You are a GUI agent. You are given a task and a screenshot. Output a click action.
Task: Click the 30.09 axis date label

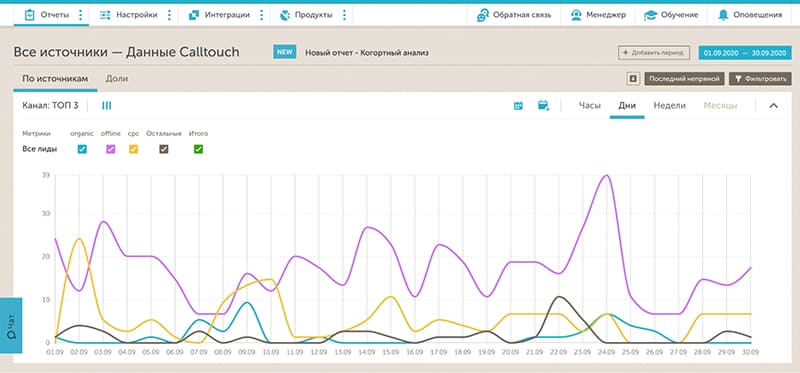[x=751, y=352]
